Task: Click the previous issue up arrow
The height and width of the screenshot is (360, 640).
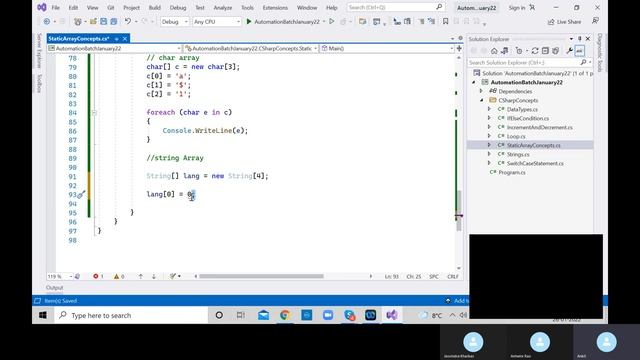Action: pos(141,276)
